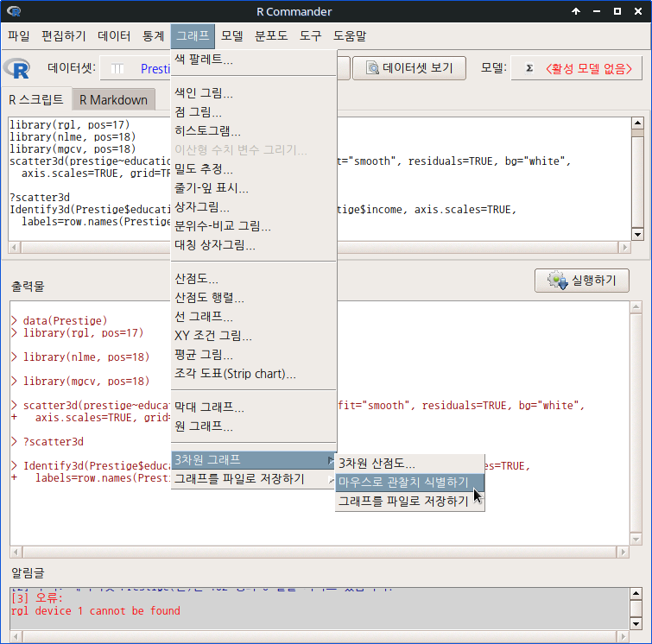
Task: Choose 색인 그림... menu entry
Action: tap(254, 92)
